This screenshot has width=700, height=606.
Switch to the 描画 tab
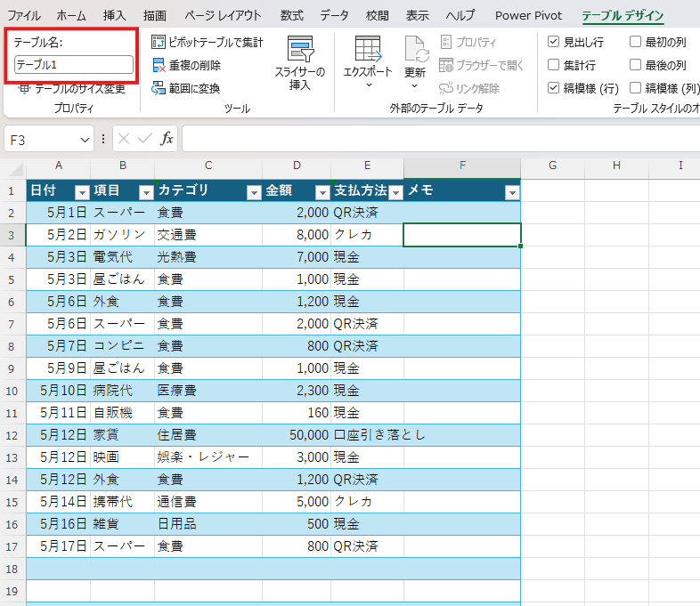click(155, 16)
